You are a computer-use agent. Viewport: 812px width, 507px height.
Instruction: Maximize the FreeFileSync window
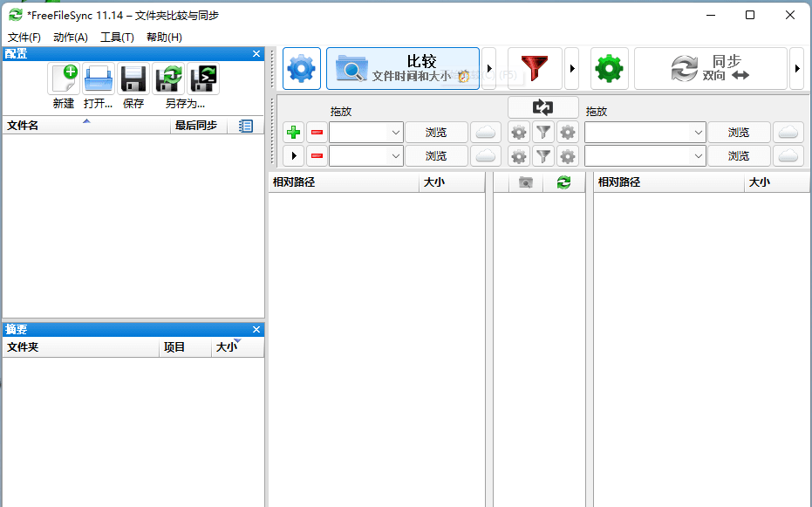click(x=750, y=15)
